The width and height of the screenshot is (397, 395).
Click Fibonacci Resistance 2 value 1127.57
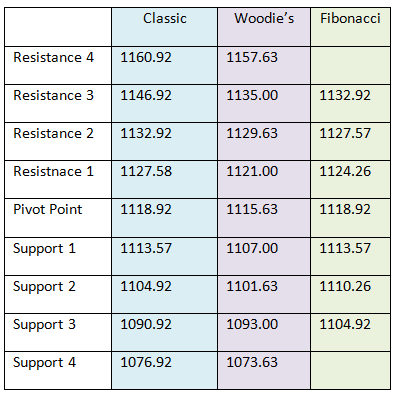(x=345, y=133)
